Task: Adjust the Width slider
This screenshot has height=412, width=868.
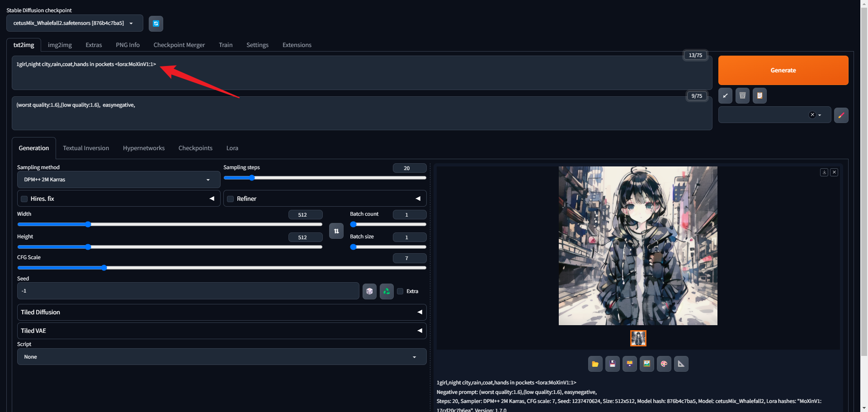Action: 170,224
